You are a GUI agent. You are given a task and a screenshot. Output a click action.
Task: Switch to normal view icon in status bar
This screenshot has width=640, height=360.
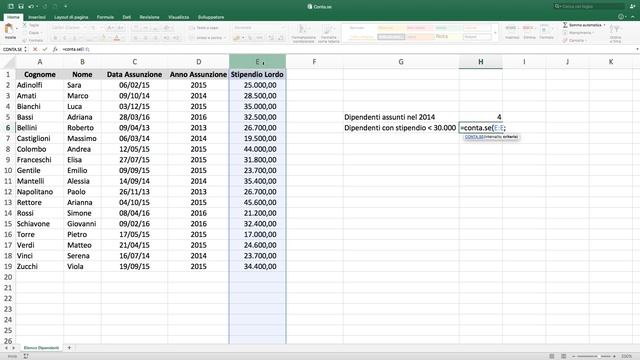[551, 356]
